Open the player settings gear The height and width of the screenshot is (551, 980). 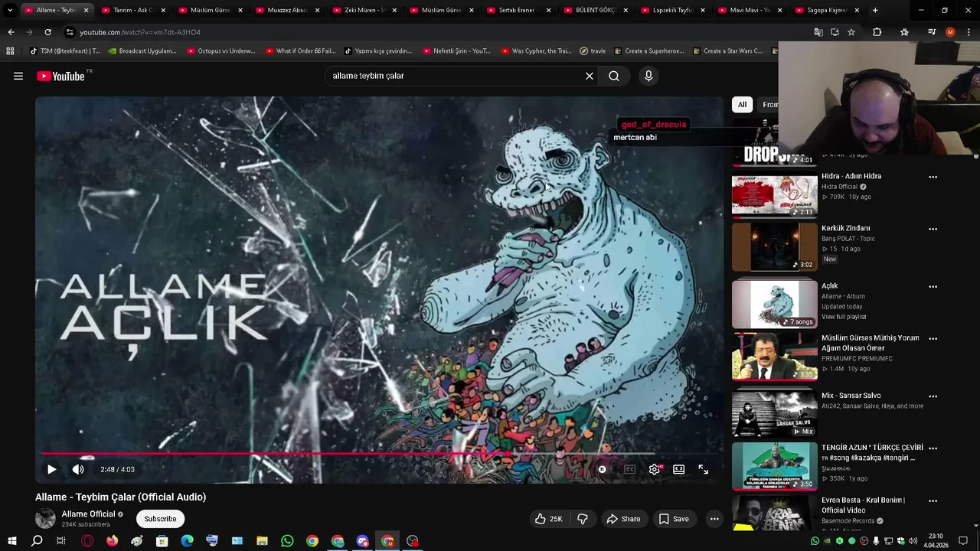[655, 469]
